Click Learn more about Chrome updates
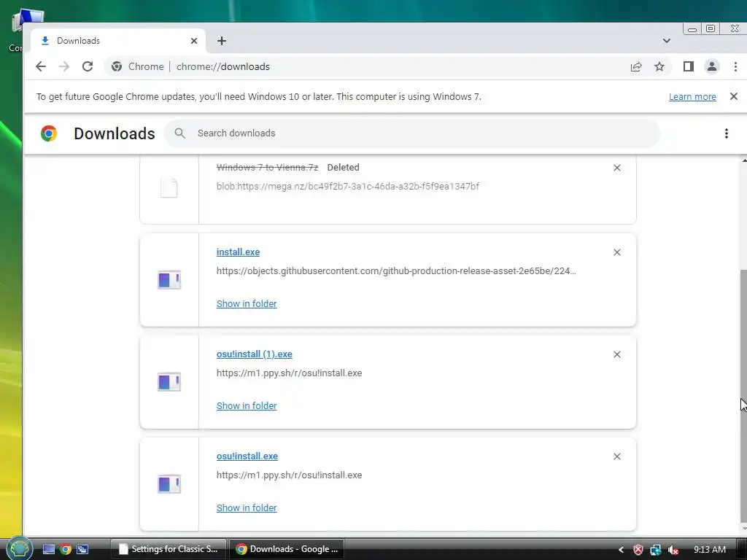 (692, 97)
